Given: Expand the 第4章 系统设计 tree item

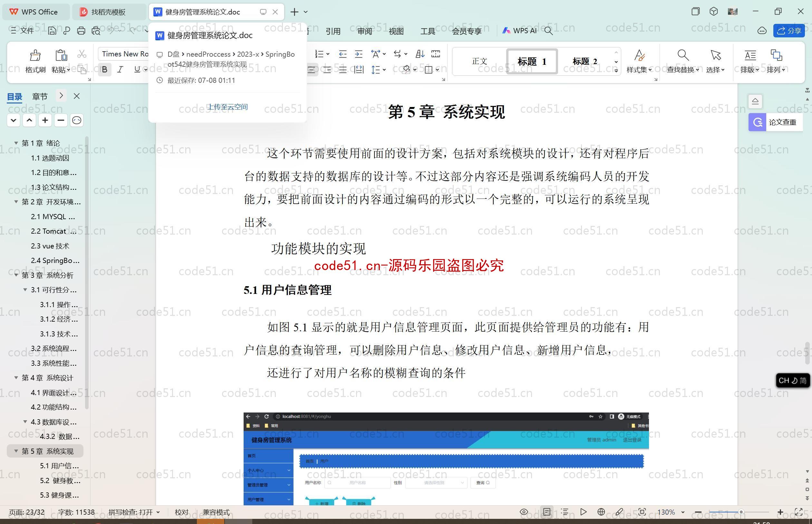Looking at the screenshot, I should (x=16, y=378).
